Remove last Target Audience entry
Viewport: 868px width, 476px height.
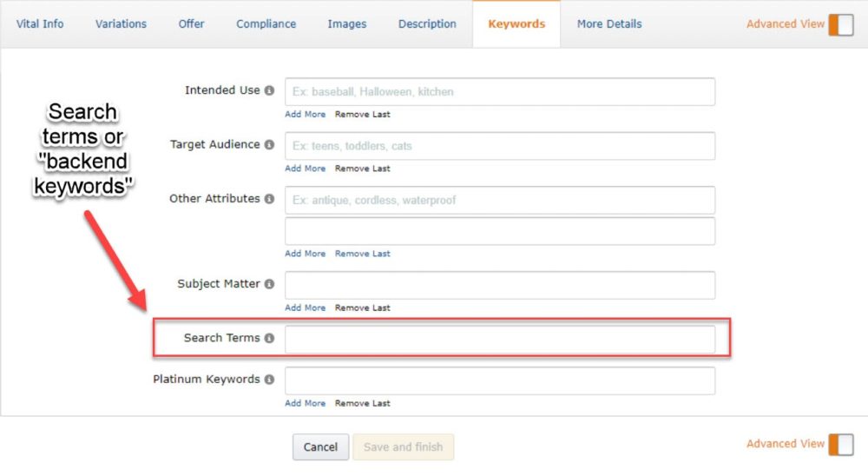coord(363,169)
